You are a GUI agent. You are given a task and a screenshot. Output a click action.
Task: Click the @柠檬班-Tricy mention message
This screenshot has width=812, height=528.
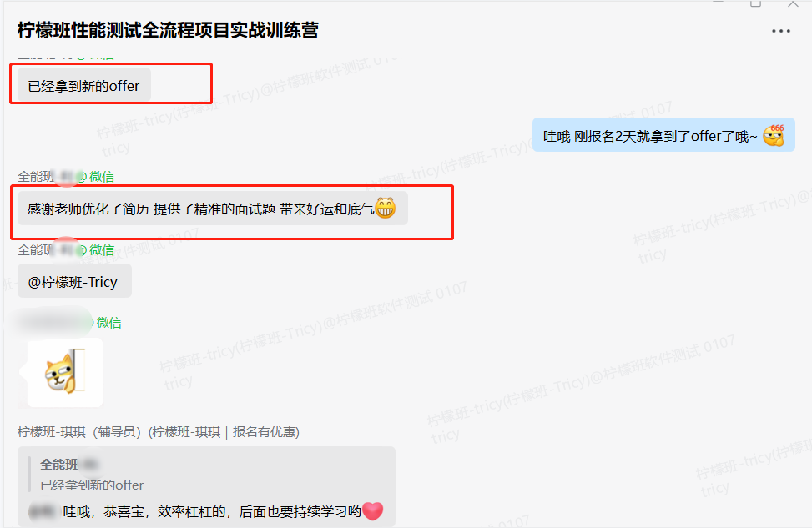point(74,281)
